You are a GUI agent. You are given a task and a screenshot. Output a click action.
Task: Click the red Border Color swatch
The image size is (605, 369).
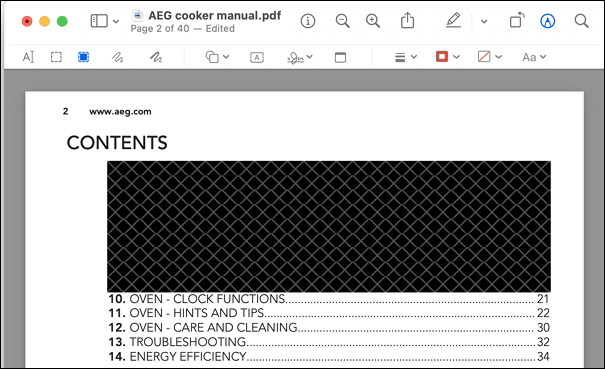[x=442, y=57]
